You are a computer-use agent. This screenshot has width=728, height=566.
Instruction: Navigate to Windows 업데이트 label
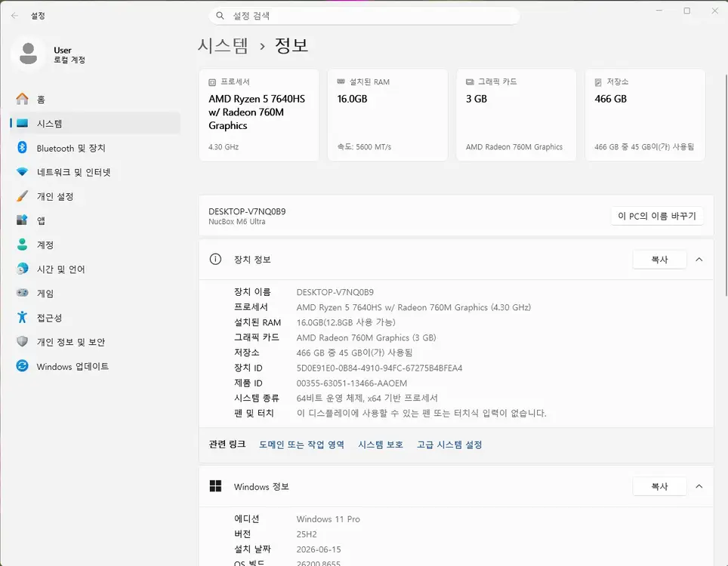73,367
